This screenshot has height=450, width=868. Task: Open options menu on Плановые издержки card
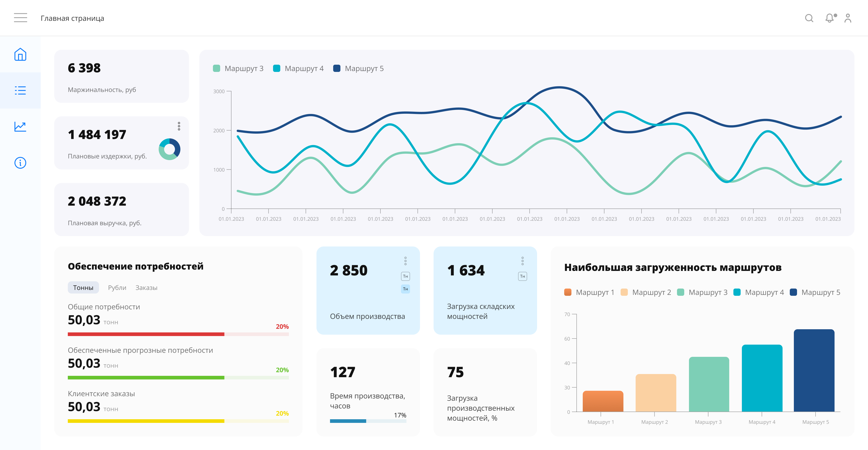coord(179,126)
